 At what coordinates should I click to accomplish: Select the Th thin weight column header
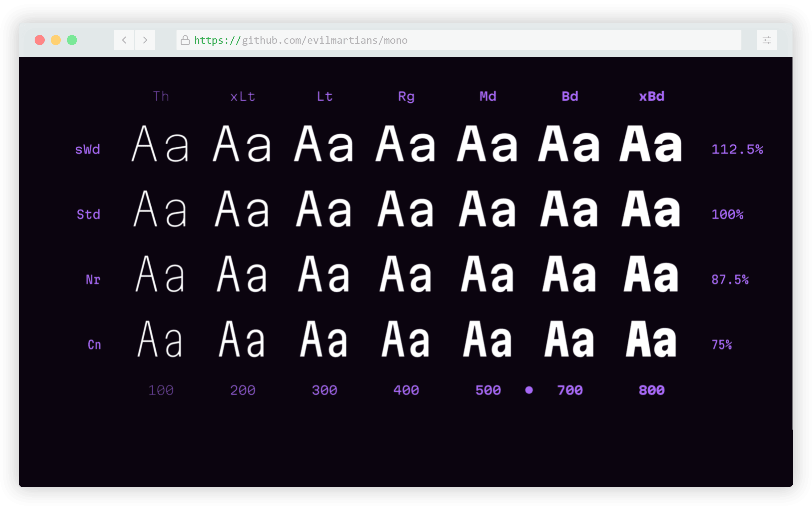161,97
